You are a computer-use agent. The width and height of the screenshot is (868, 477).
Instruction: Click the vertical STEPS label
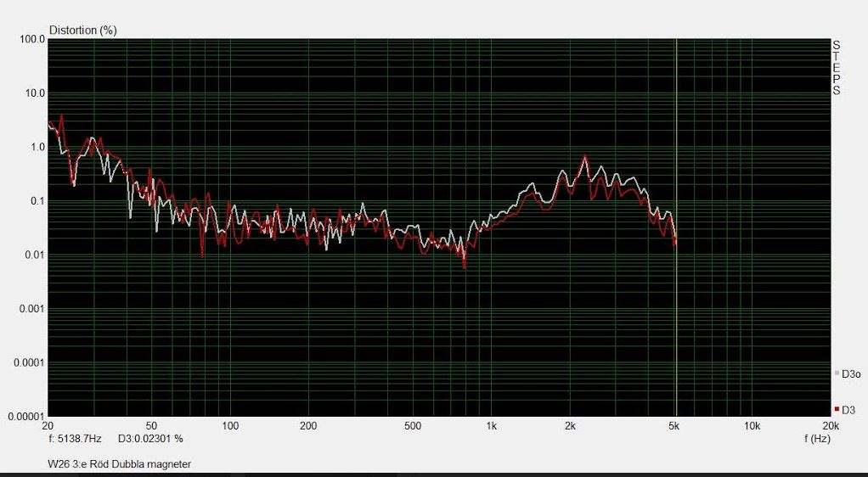837,67
